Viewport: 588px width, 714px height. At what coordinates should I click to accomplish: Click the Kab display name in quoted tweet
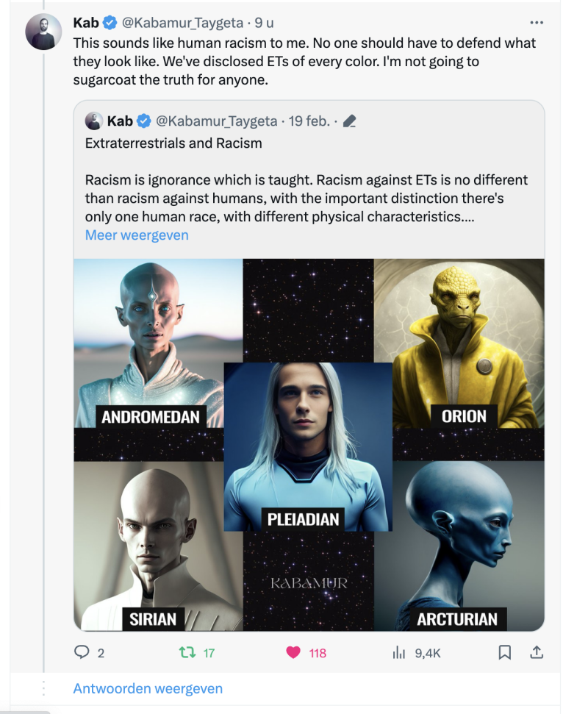pyautogui.click(x=120, y=121)
